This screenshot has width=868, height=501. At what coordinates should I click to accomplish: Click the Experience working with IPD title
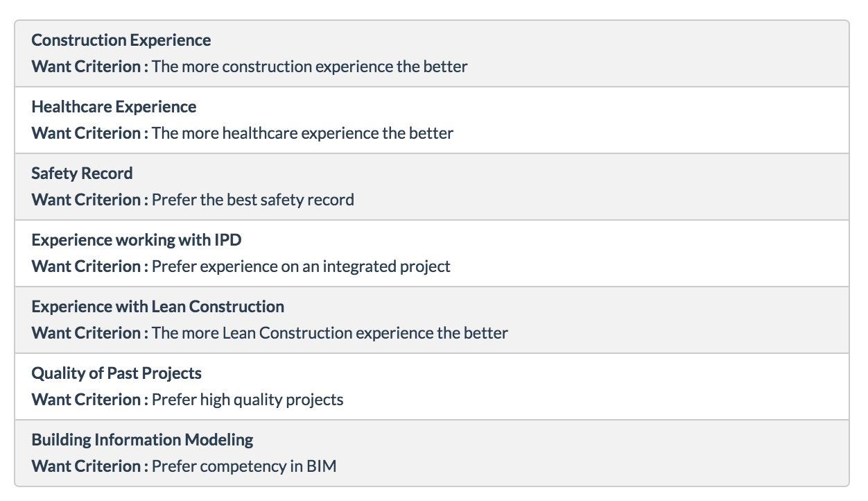click(x=137, y=240)
